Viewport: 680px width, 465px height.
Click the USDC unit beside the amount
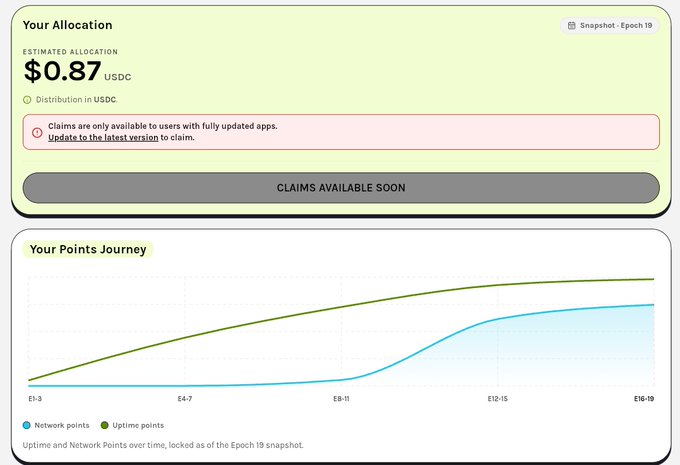(x=118, y=77)
